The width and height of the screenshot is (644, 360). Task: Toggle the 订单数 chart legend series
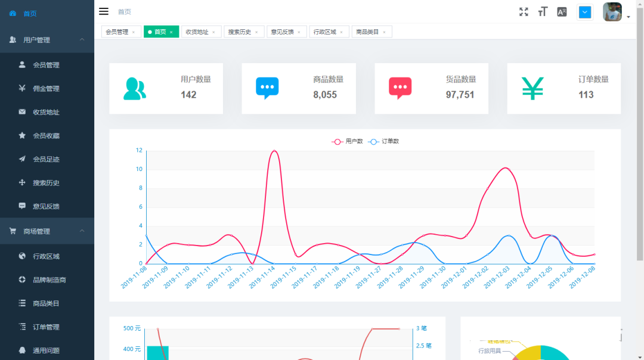(384, 141)
